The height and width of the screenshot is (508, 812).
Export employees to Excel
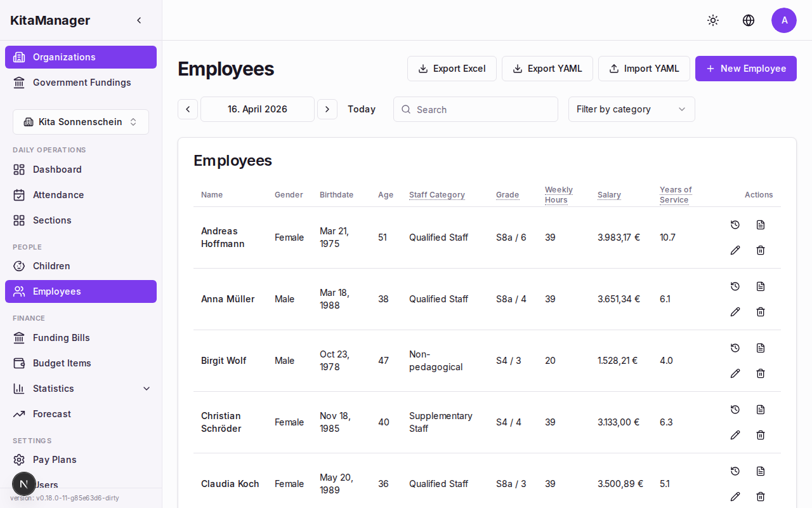pyautogui.click(x=452, y=69)
